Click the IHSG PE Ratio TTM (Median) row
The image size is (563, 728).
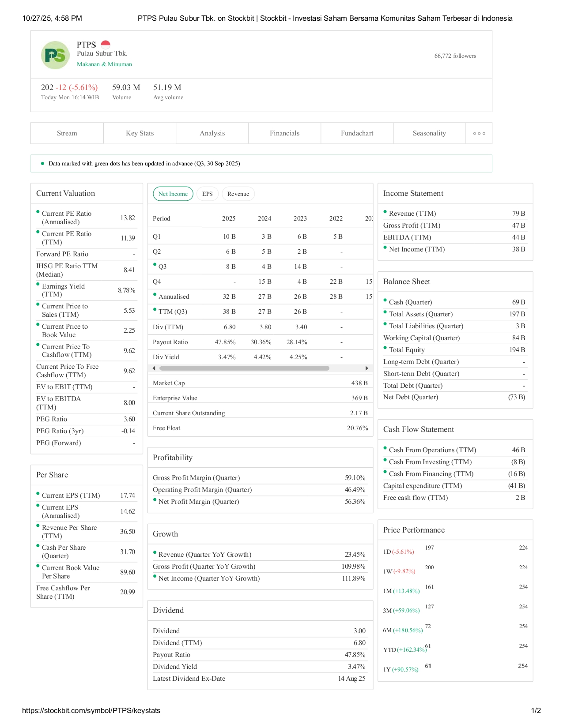[x=87, y=270]
